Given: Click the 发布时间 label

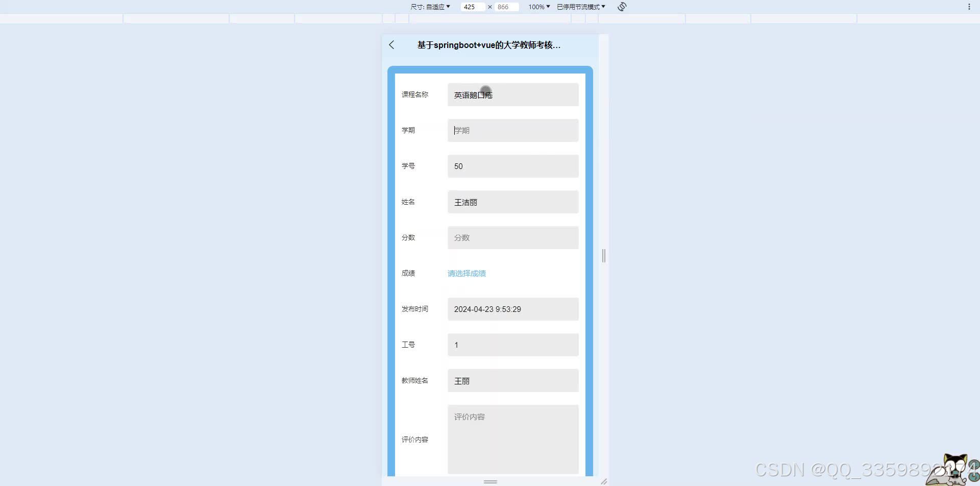Looking at the screenshot, I should pos(415,309).
